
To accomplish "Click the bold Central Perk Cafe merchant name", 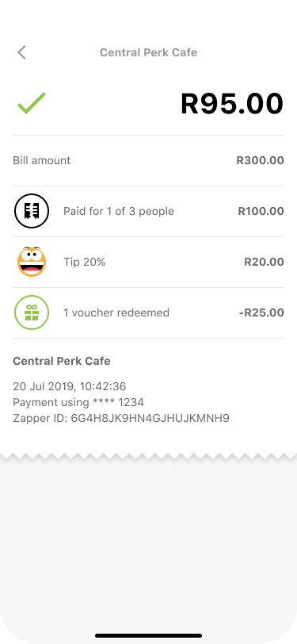I will point(62,361).
